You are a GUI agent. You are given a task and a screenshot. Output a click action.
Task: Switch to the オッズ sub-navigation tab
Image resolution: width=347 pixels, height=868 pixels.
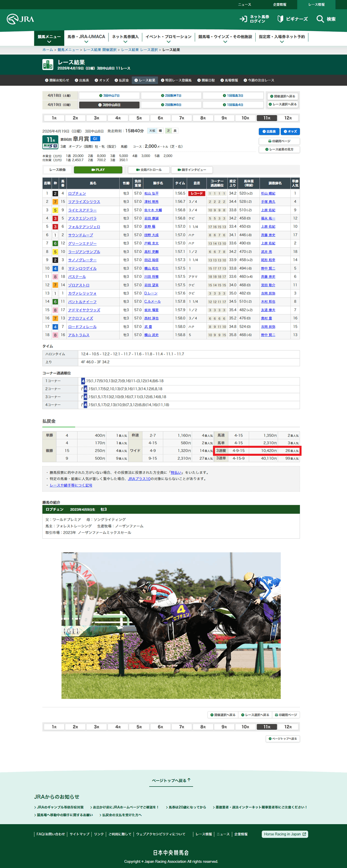102,80
